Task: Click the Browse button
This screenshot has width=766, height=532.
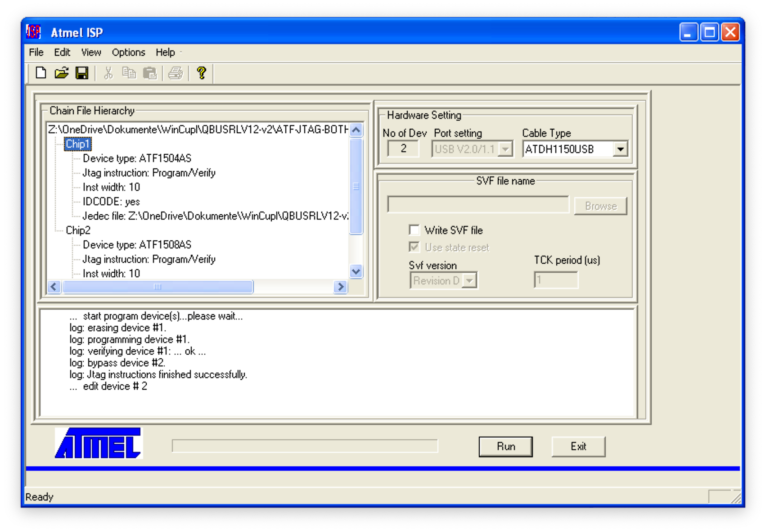Action: point(601,206)
